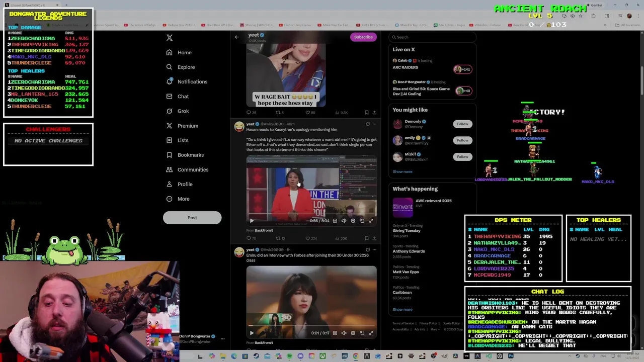The width and height of the screenshot is (644, 362).
Task: Follow emily
Action: point(462,140)
